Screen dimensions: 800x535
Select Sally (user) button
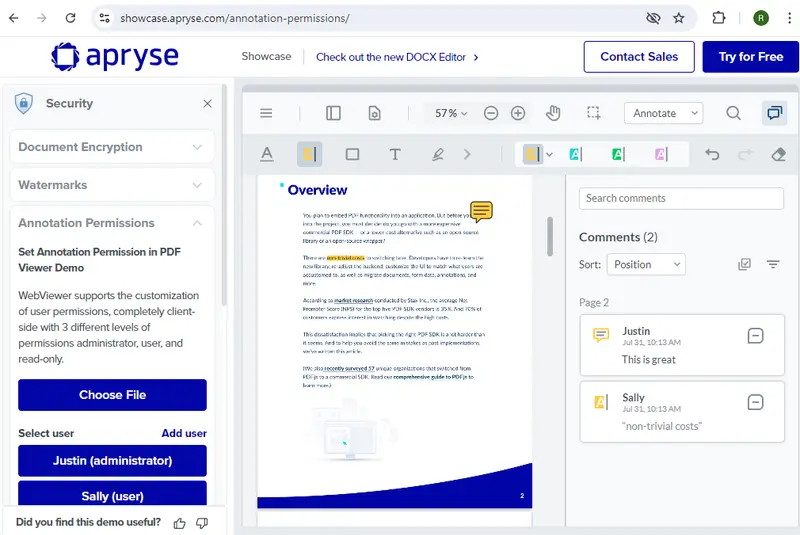click(112, 494)
